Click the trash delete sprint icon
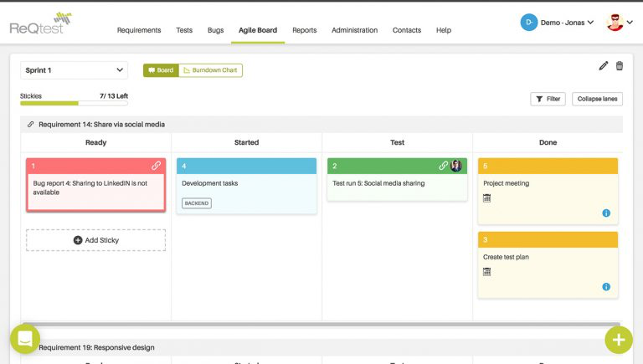 (x=620, y=65)
